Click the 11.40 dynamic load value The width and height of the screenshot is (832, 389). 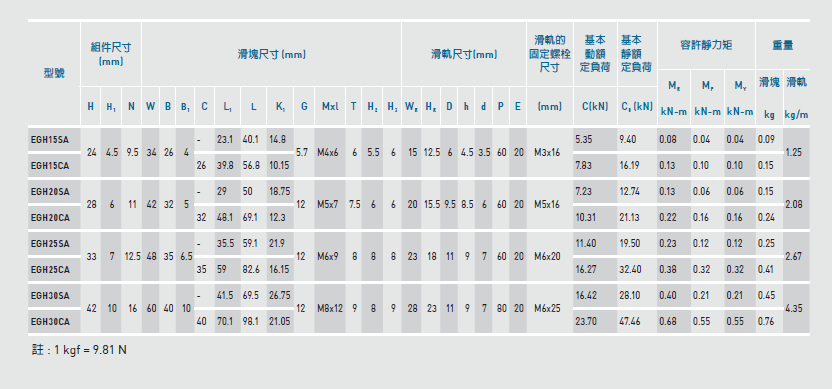click(x=585, y=244)
